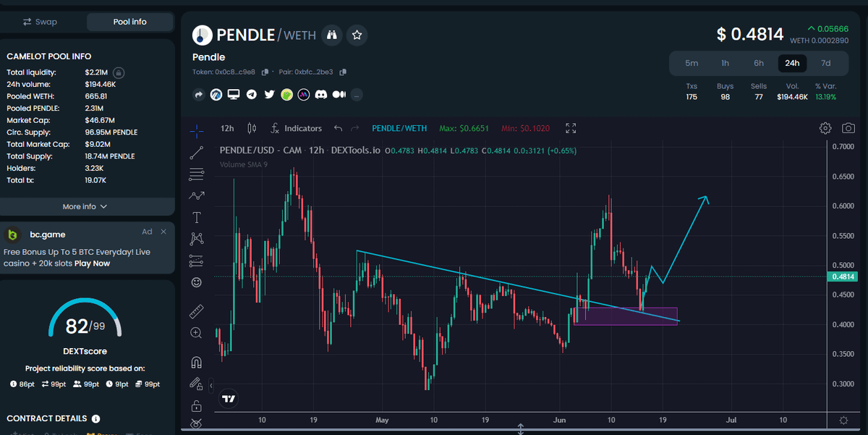The height and width of the screenshot is (435, 868).
Task: Select the 1h timeframe
Action: coord(725,63)
